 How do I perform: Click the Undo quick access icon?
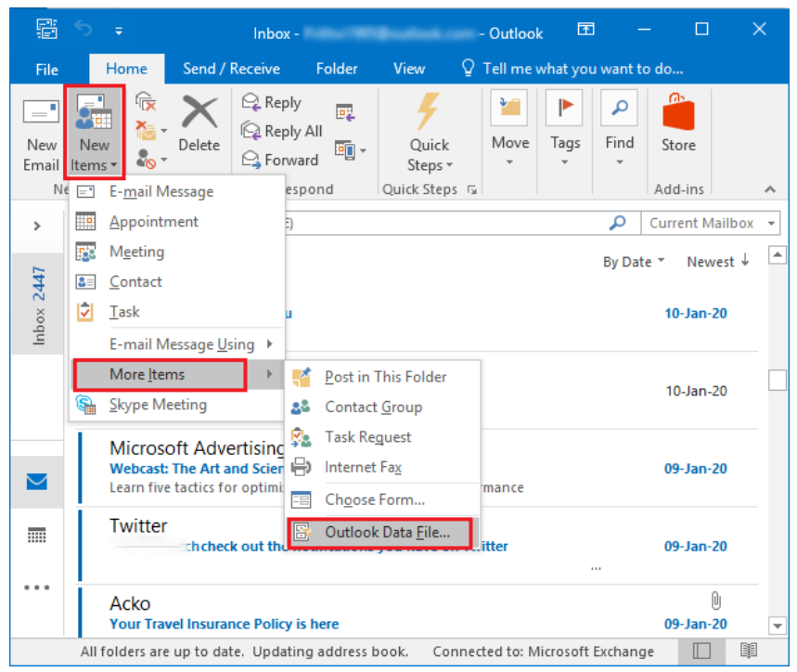tap(84, 29)
